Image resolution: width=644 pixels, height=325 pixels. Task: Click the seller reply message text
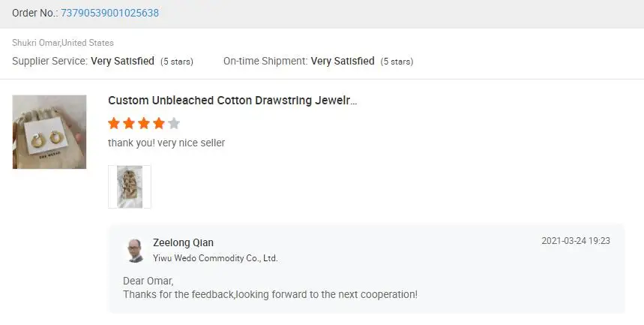pos(270,294)
